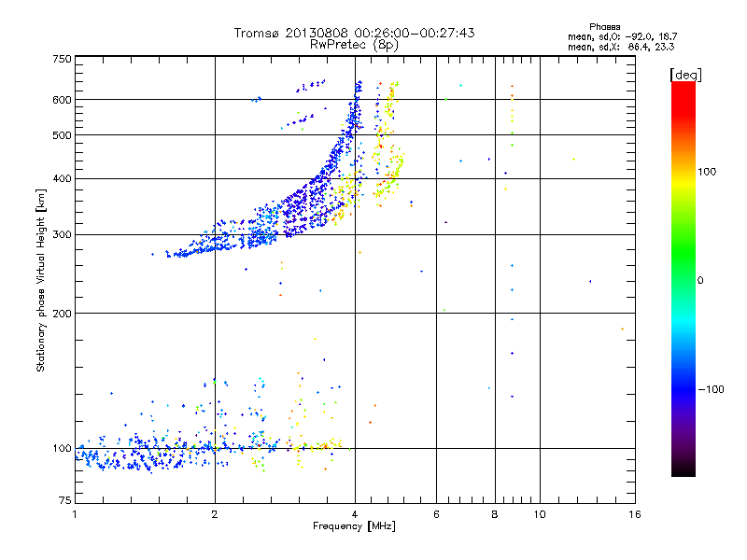
Task: Click the colorbar tick label "100"
Action: click(x=707, y=172)
